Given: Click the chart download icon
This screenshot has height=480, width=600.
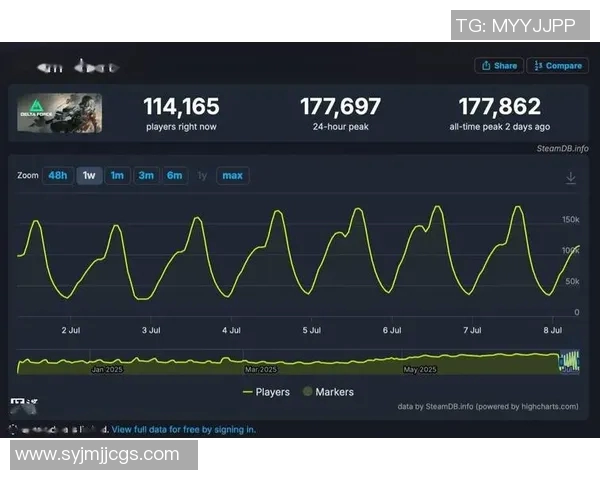Looking at the screenshot, I should point(571,177).
